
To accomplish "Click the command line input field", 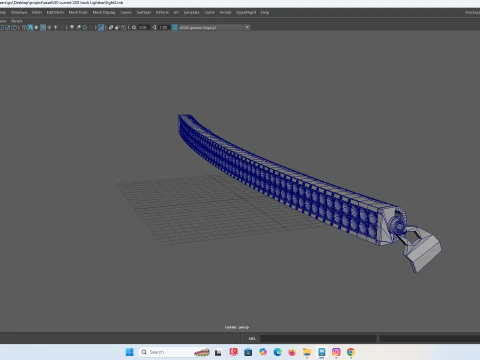I will pos(318,338).
